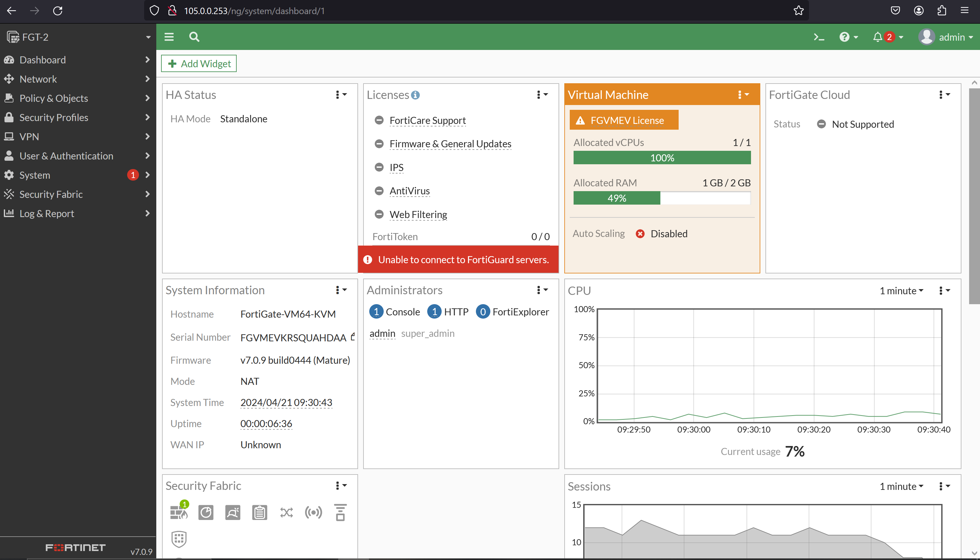Click the FGVMEV License warning button
This screenshot has width=980, height=560.
click(x=624, y=120)
